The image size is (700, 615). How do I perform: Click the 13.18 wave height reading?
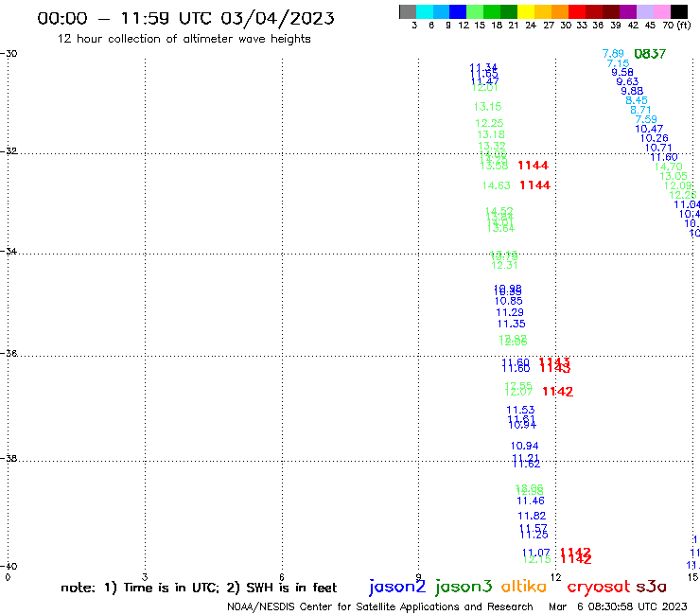click(x=491, y=134)
